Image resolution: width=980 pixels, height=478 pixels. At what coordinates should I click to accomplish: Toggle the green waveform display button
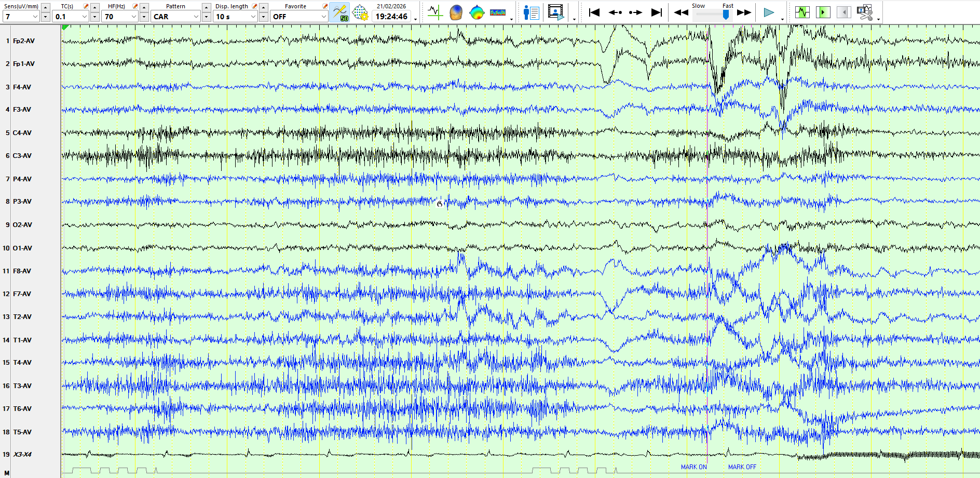click(802, 12)
